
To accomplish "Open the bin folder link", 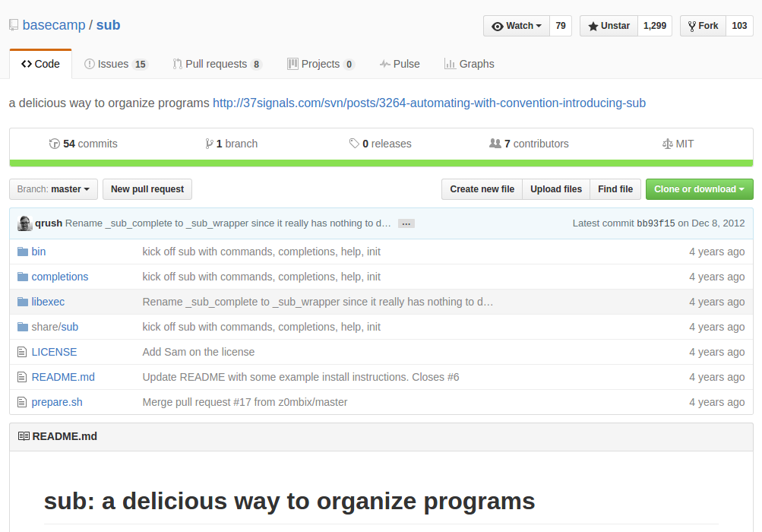I will 39,252.
